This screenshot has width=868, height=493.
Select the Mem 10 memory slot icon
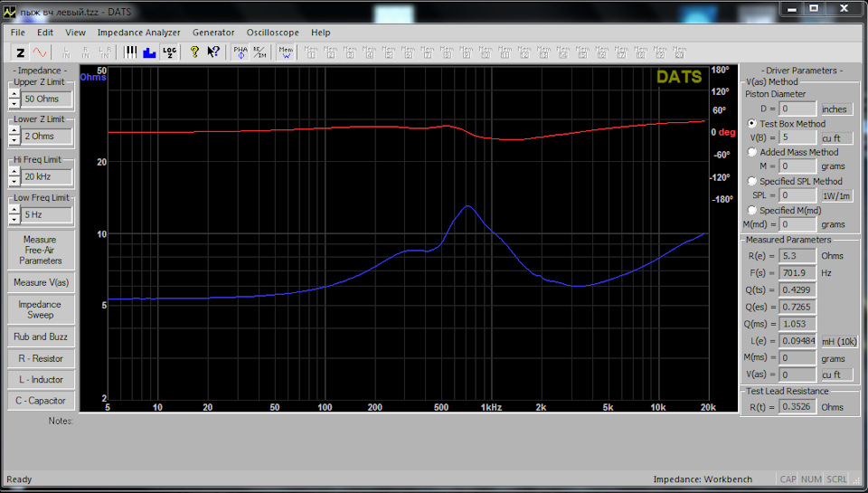(x=486, y=52)
